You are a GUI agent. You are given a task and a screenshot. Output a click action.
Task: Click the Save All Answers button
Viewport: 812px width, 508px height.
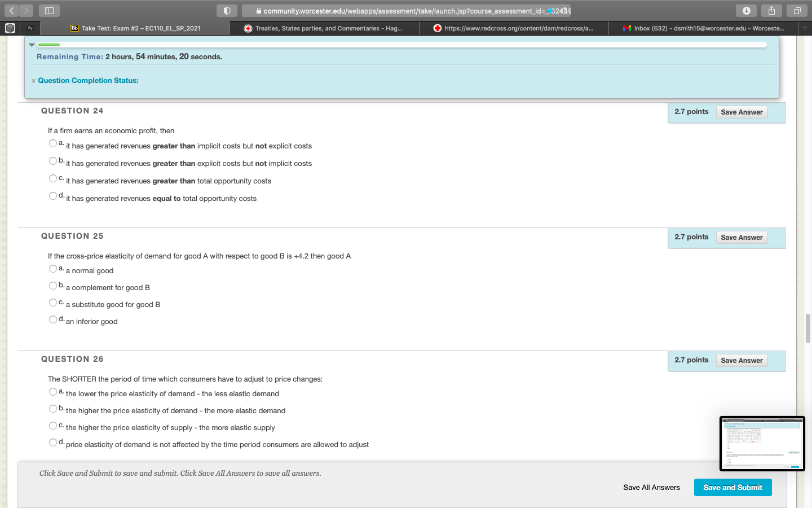[x=651, y=488]
